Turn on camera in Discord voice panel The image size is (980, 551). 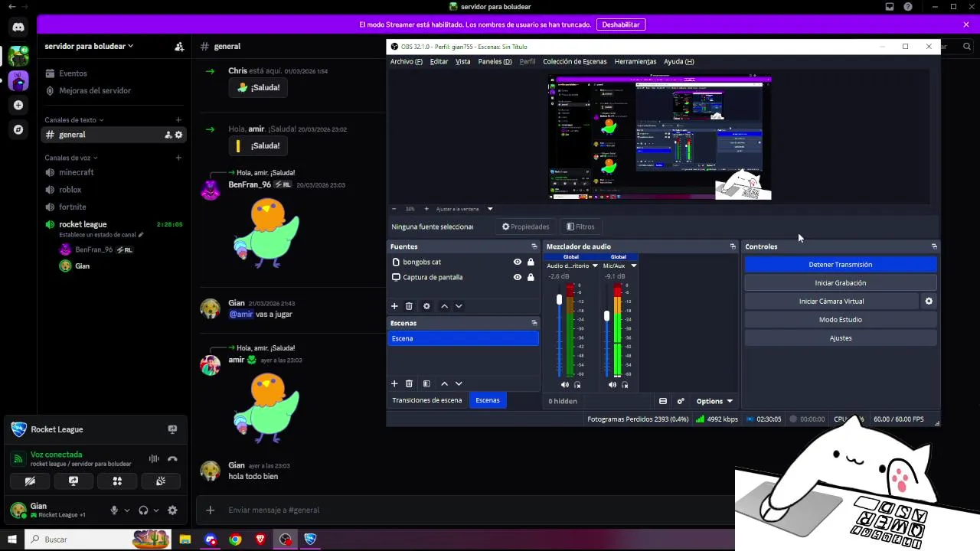pyautogui.click(x=30, y=481)
